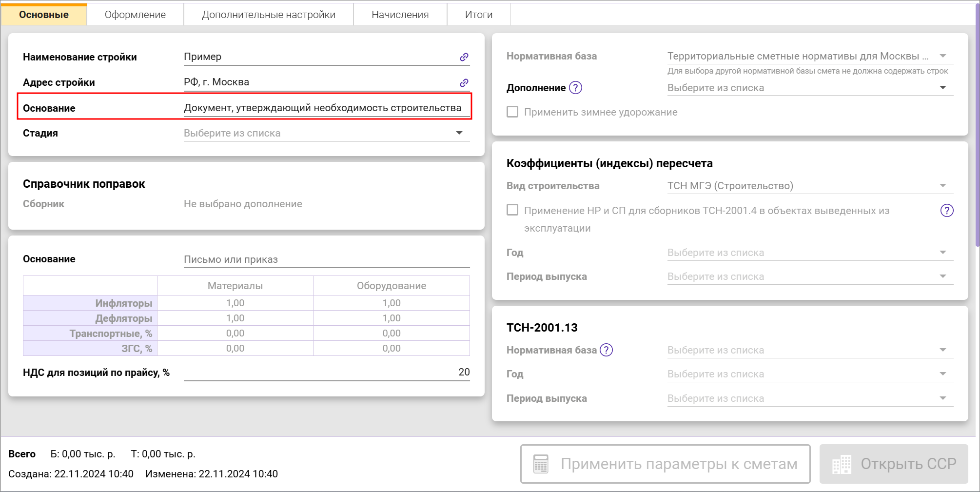The width and height of the screenshot is (980, 492).
Task: Expand Вид строительства dropdown
Action: pos(942,186)
